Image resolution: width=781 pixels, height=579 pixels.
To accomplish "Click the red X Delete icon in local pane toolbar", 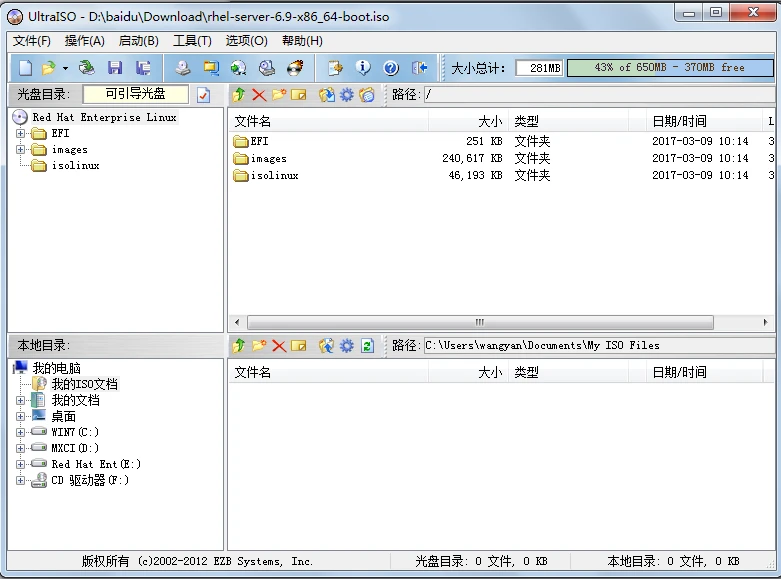I will click(279, 346).
